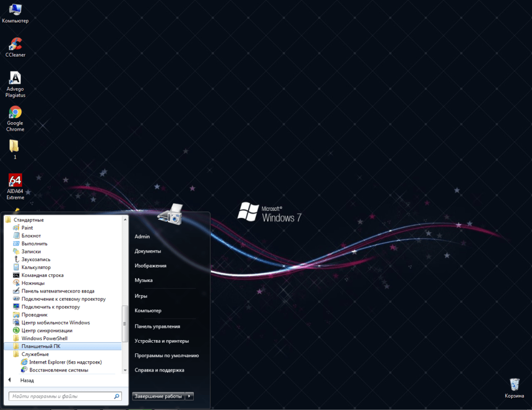532x410 pixels.
Task: Open Advego Plagiatus desktop shortcut
Action: [x=15, y=85]
